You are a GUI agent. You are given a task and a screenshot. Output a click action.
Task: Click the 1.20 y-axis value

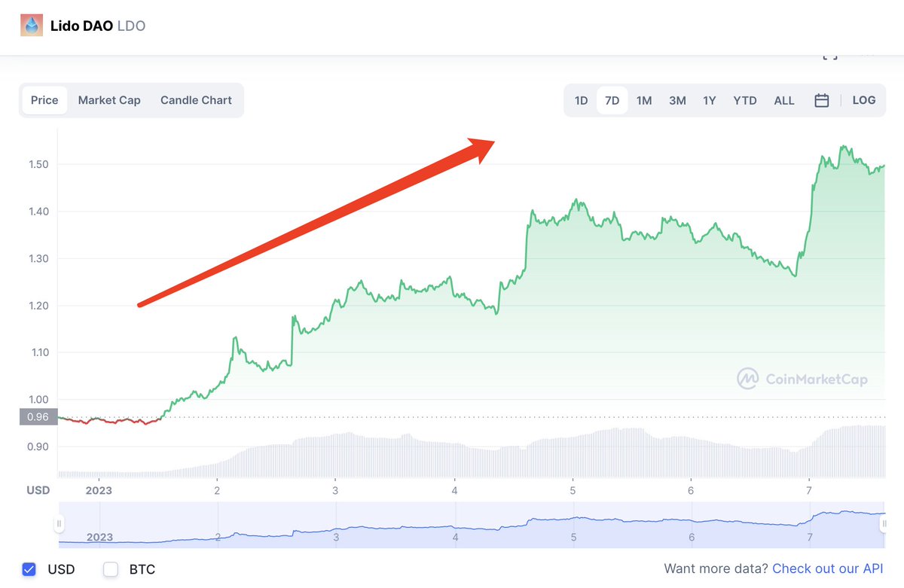click(37, 306)
